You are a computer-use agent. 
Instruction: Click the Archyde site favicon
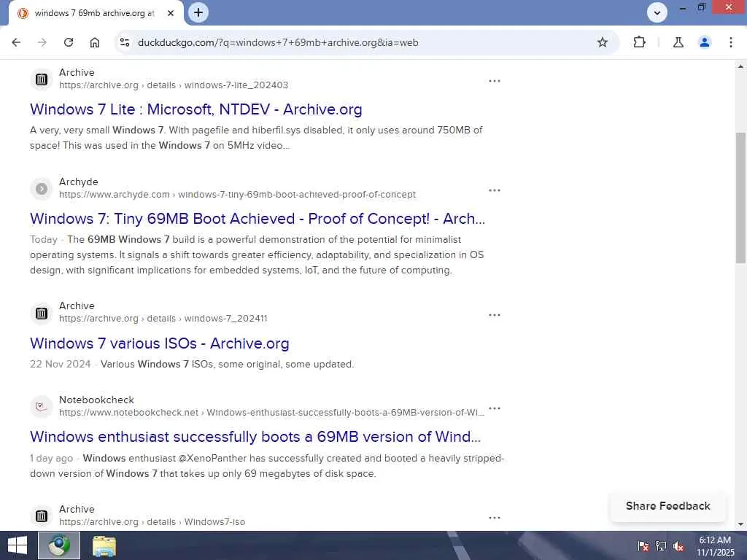click(x=42, y=189)
